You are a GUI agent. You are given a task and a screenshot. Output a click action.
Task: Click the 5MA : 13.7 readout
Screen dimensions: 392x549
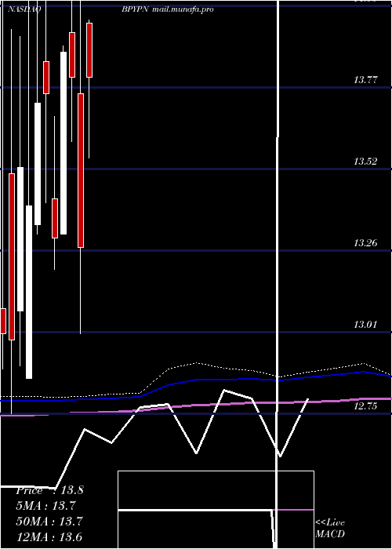click(x=45, y=506)
